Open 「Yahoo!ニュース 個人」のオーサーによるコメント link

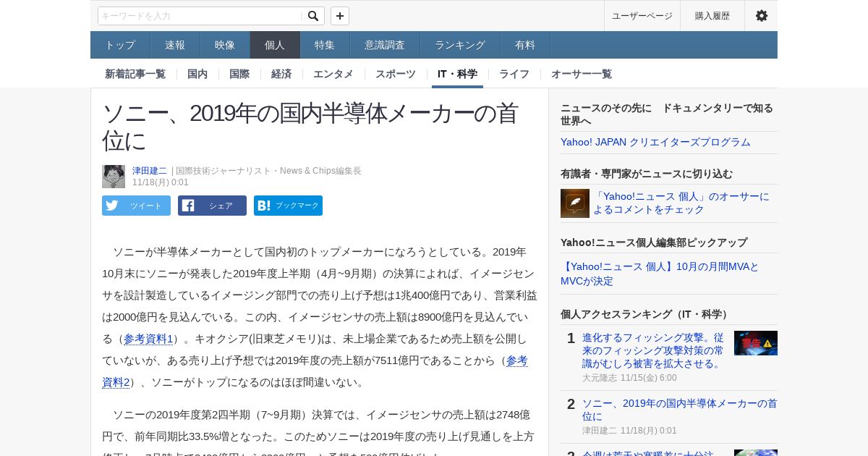pos(681,203)
